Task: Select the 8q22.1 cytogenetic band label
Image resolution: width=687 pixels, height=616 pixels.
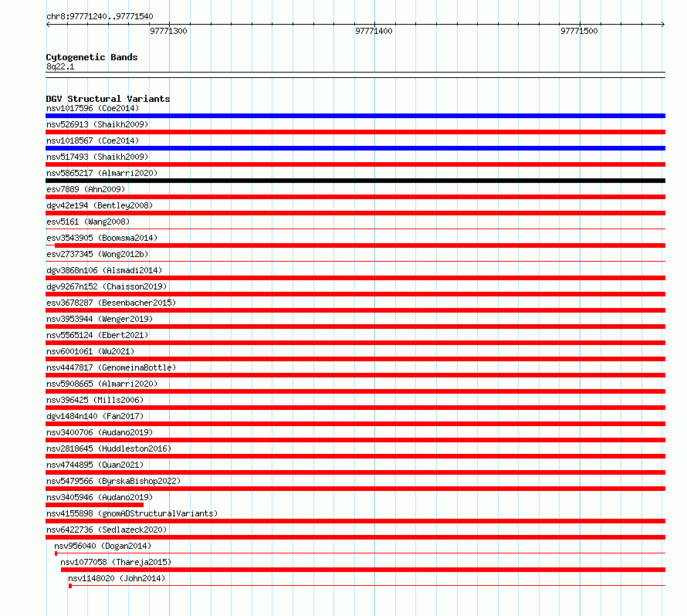Action: point(60,66)
